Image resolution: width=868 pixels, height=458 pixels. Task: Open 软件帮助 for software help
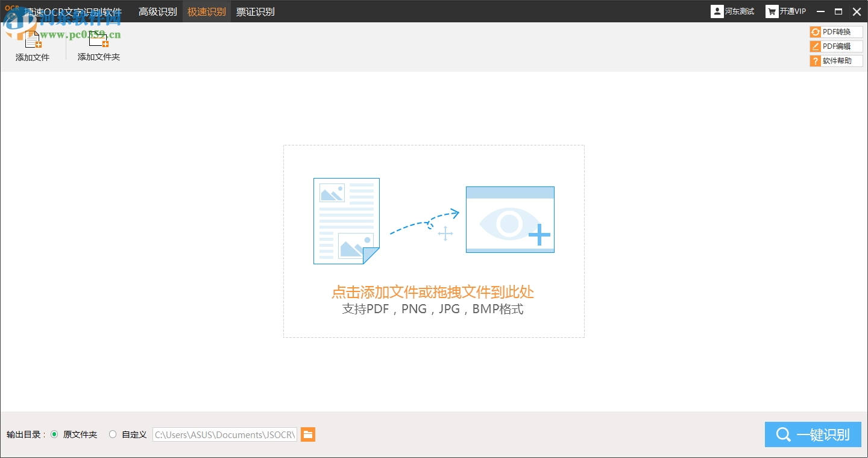(836, 60)
